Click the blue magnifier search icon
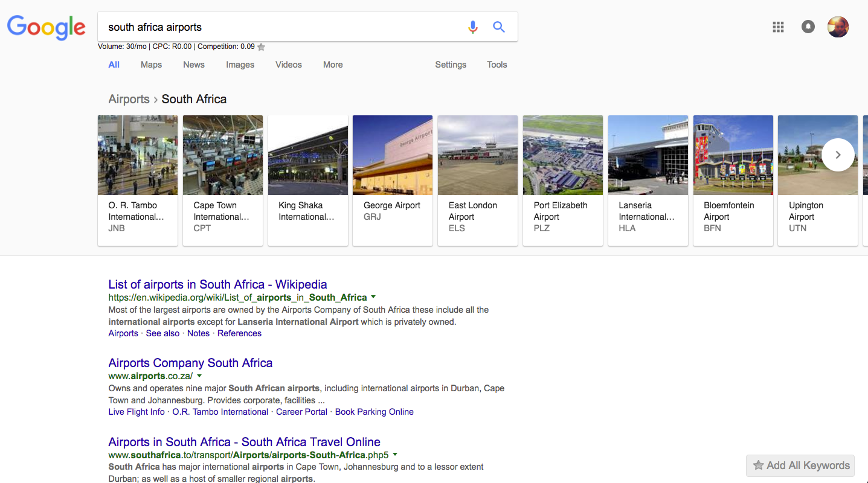The width and height of the screenshot is (868, 483). pyautogui.click(x=499, y=27)
